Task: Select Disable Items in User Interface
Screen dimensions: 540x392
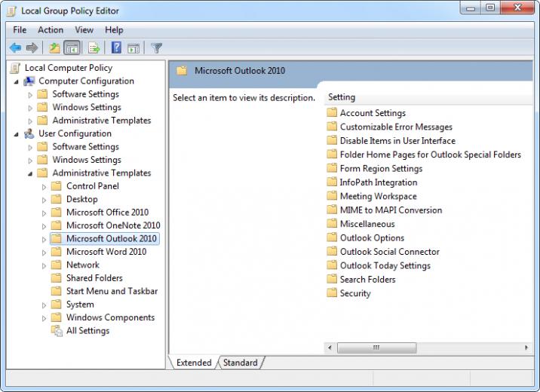Action: tap(397, 141)
